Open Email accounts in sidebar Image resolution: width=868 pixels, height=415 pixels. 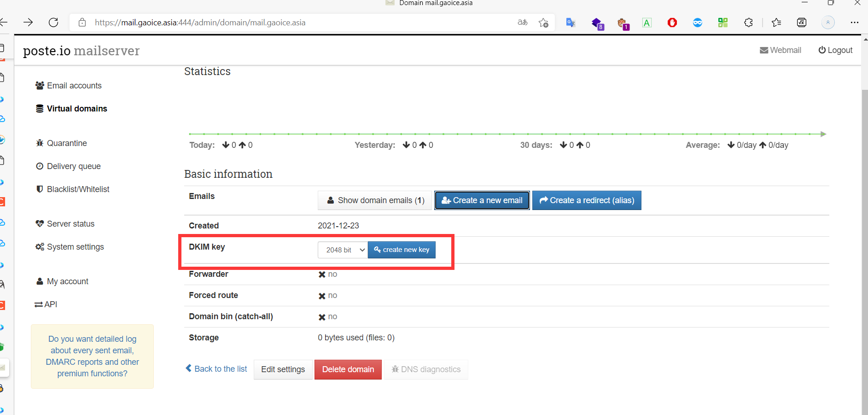tap(74, 86)
